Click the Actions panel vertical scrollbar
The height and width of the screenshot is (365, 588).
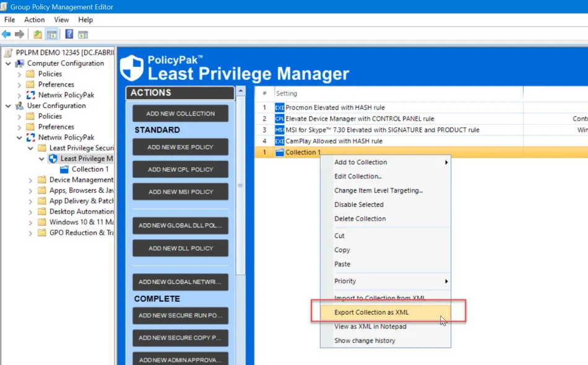(241, 186)
